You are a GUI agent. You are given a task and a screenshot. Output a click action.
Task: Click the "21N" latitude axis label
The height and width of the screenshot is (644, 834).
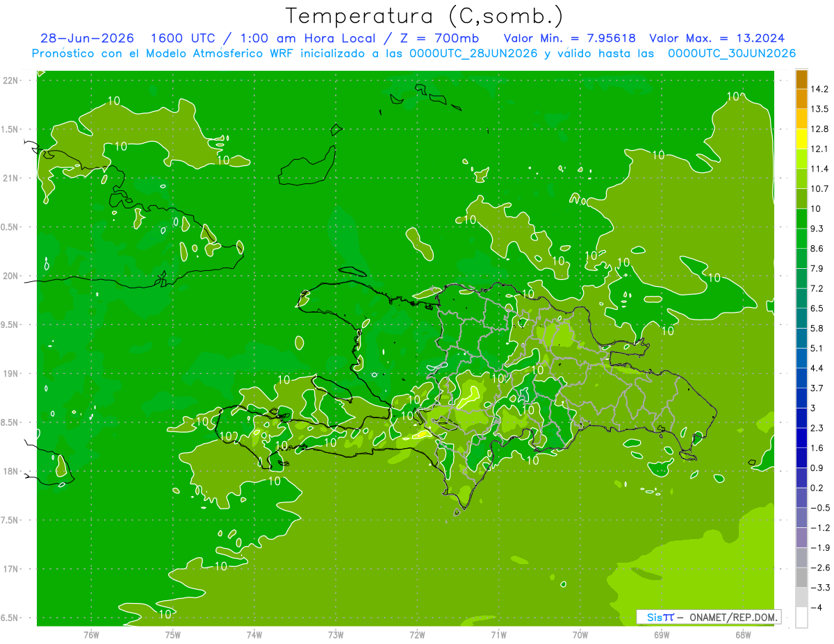click(12, 178)
